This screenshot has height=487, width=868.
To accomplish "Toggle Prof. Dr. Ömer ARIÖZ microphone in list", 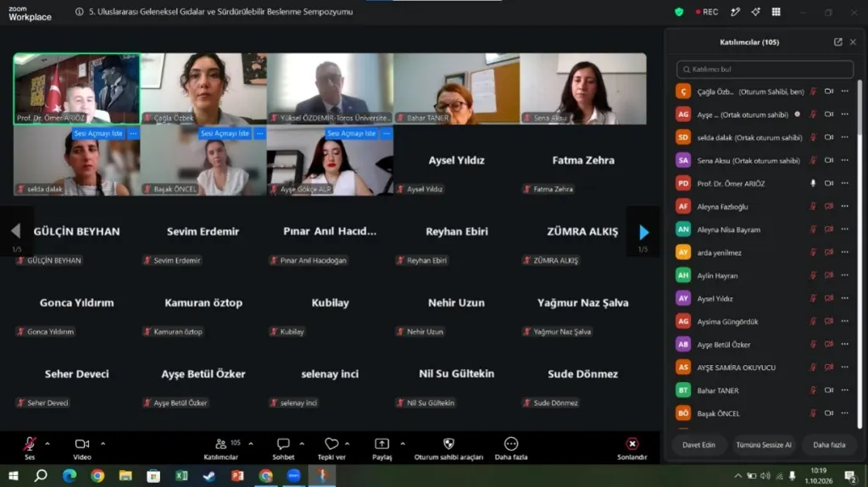I will [x=813, y=183].
